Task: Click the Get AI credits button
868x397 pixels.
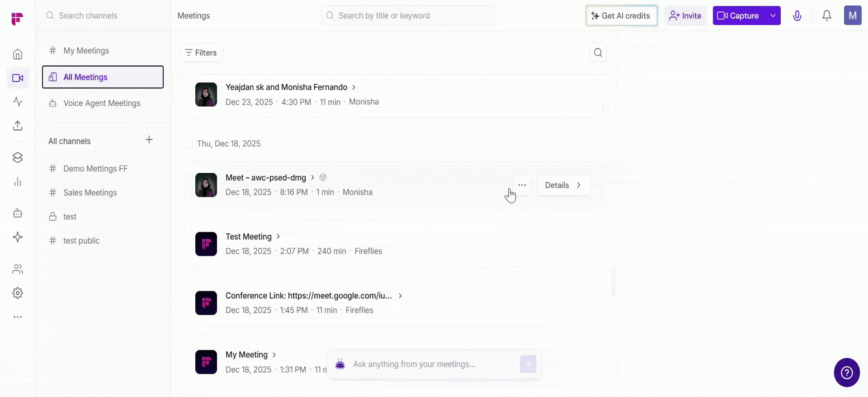Action: [621, 16]
